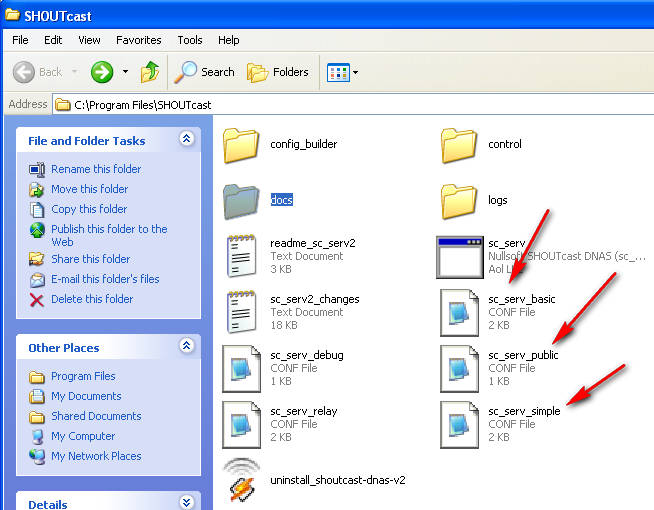This screenshot has width=654, height=510.
Task: Go to My Documents in Other Places
Action: pos(86,396)
